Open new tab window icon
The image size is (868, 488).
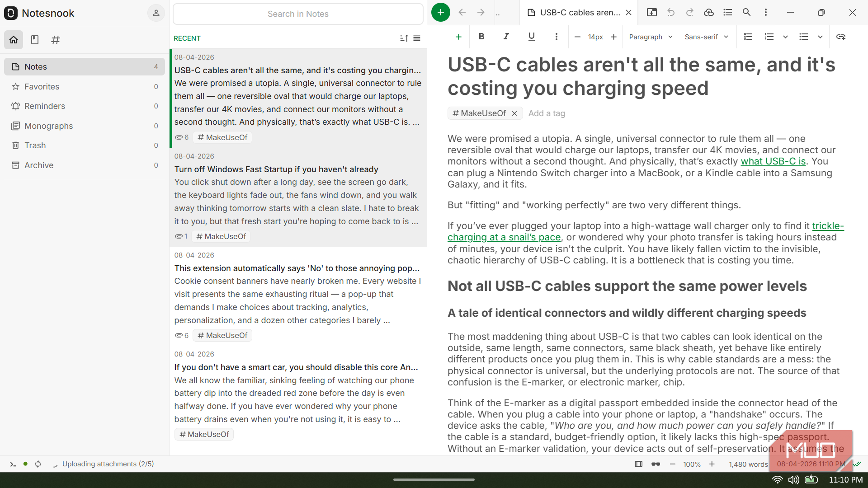(652, 13)
